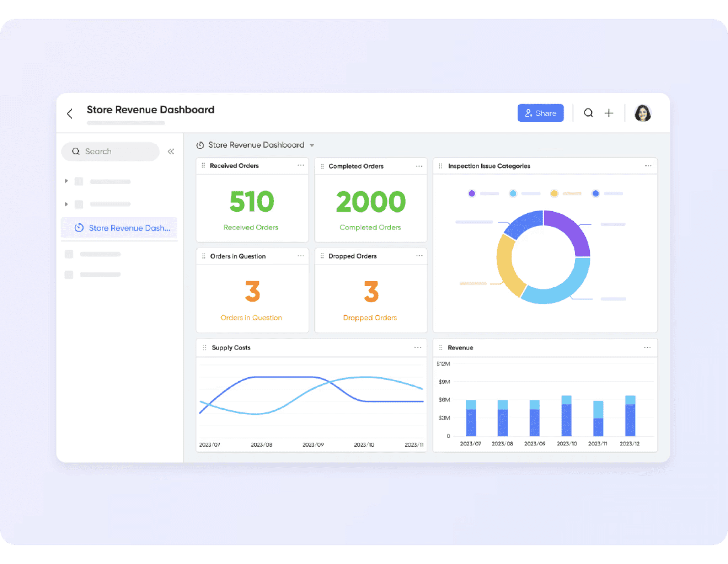Open Revenue widget three-dot menu
Image resolution: width=728 pixels, height=564 pixels.
647,347
